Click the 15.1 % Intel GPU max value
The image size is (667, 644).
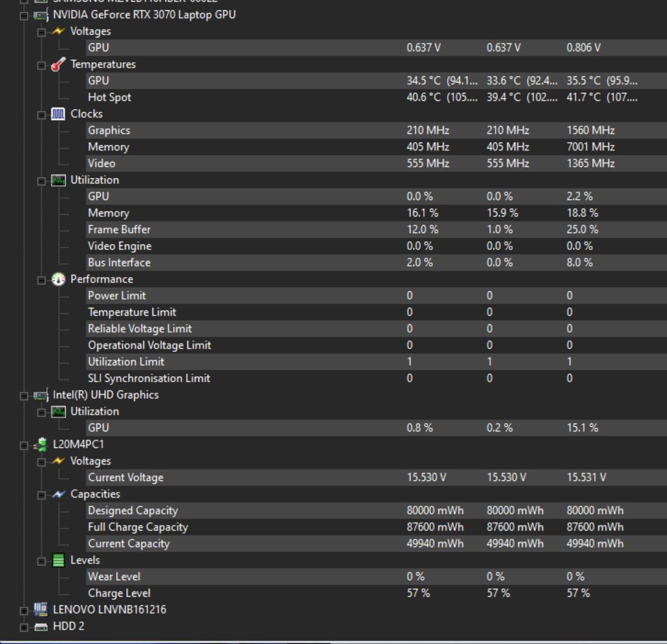tap(582, 428)
